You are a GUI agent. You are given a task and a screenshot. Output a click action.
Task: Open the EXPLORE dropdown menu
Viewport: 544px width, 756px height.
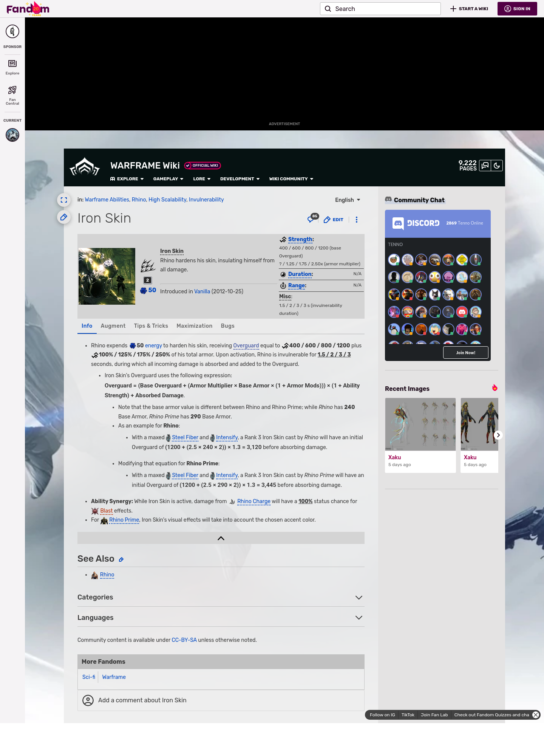click(x=127, y=179)
